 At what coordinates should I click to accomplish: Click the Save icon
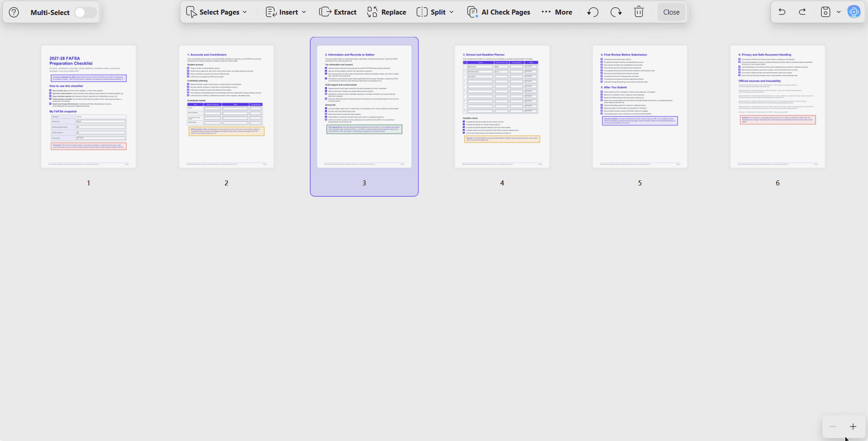826,12
